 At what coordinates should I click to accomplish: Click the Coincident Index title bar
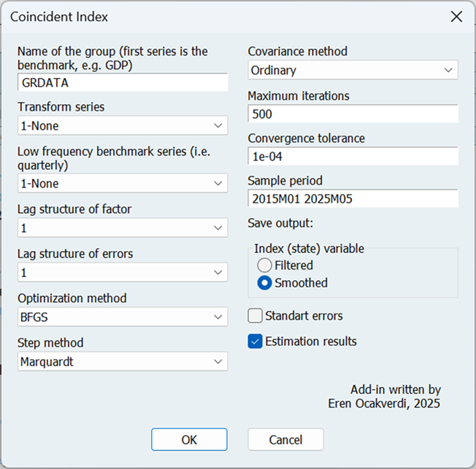tap(219, 17)
